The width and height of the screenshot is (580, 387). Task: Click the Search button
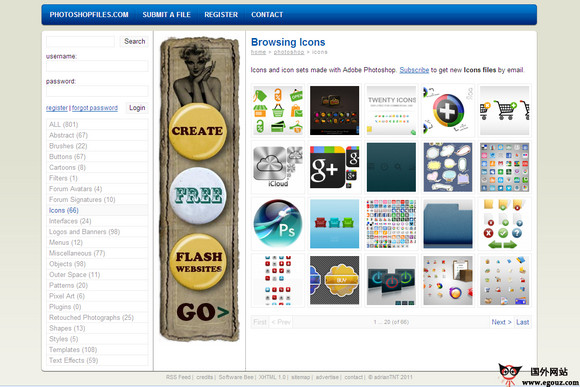tap(134, 41)
